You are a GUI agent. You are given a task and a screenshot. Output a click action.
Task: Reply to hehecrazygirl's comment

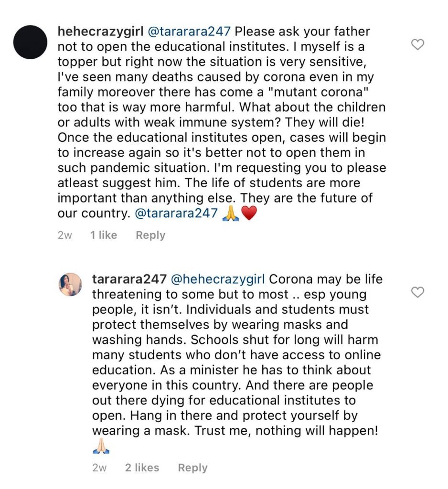[x=150, y=235]
